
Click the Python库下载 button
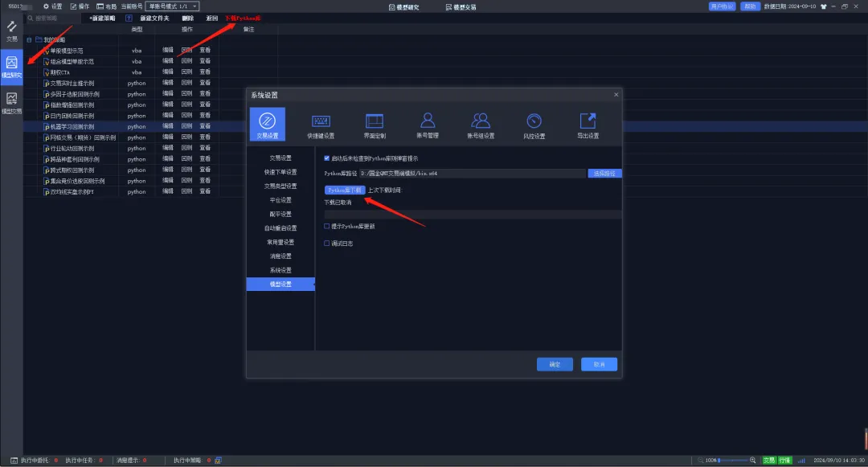pyautogui.click(x=344, y=190)
